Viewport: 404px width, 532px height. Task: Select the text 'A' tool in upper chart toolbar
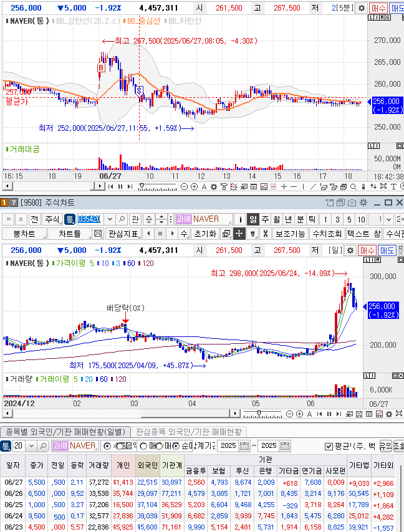204,187
